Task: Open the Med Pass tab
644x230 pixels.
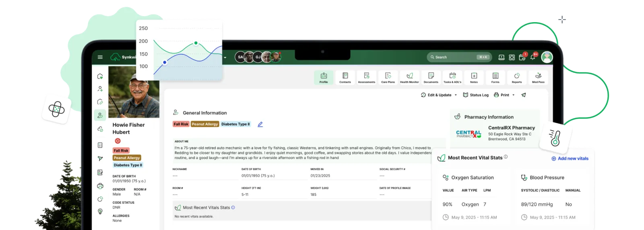Action: (x=538, y=78)
